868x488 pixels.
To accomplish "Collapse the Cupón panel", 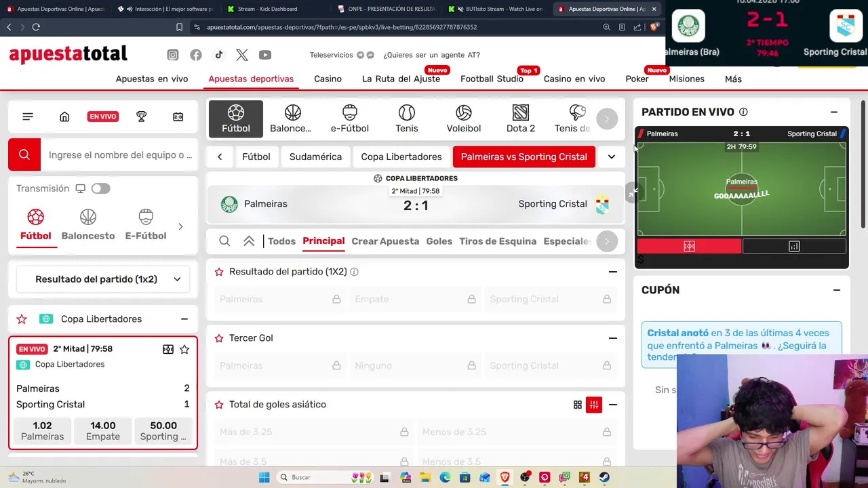I will tap(837, 290).
